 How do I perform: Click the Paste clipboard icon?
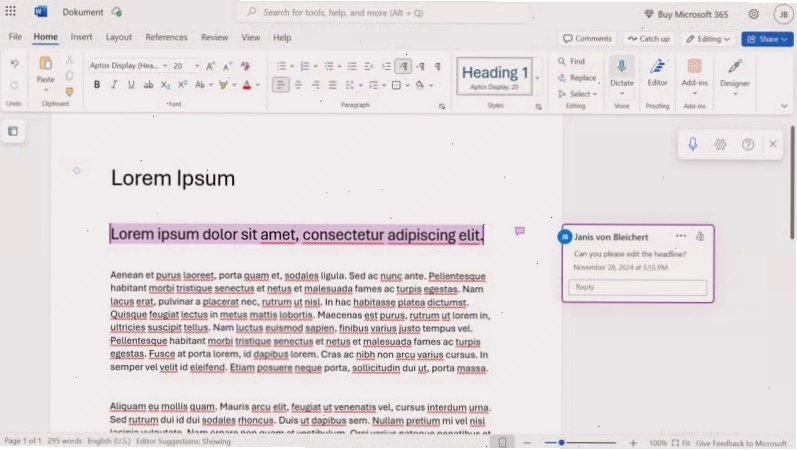[x=46, y=64]
